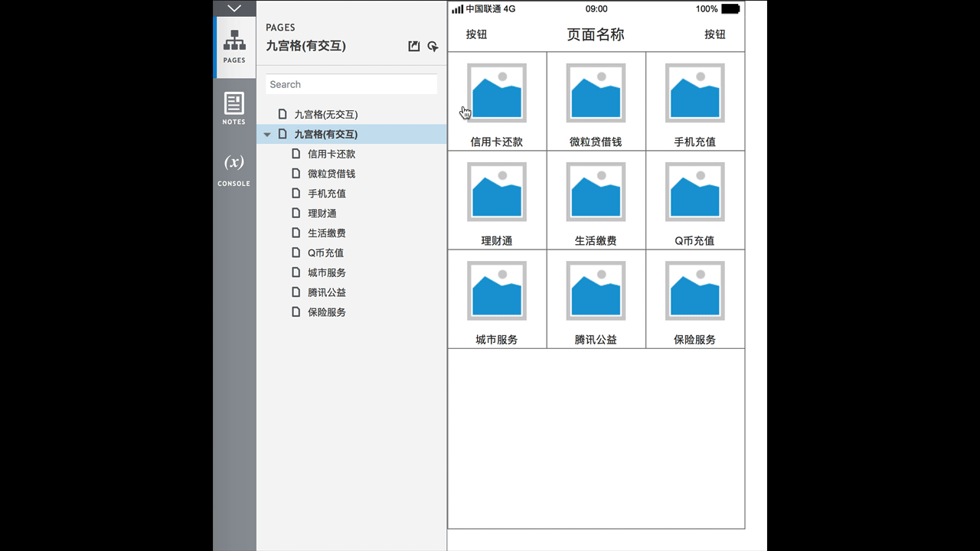Click page icon next to 信用卡还款 row
The height and width of the screenshot is (551, 980).
pos(296,154)
